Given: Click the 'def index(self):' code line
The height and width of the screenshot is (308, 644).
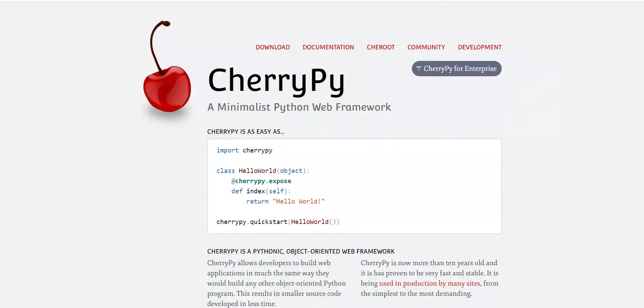Looking at the screenshot, I should pyautogui.click(x=261, y=191).
